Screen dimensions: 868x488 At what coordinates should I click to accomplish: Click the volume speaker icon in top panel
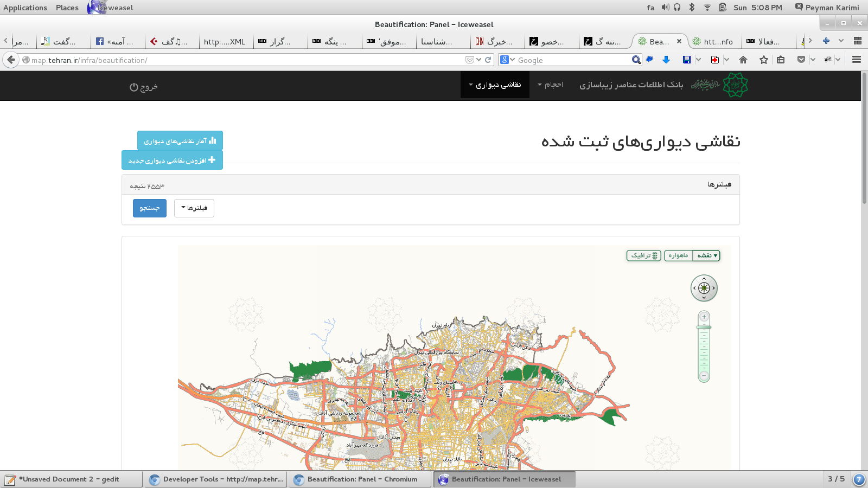[x=665, y=7]
